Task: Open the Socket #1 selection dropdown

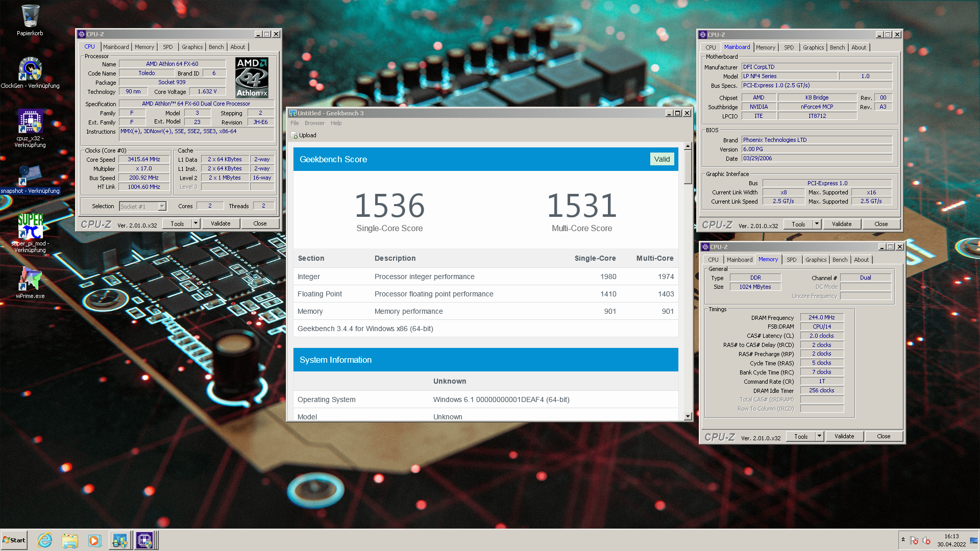Action: (x=143, y=206)
